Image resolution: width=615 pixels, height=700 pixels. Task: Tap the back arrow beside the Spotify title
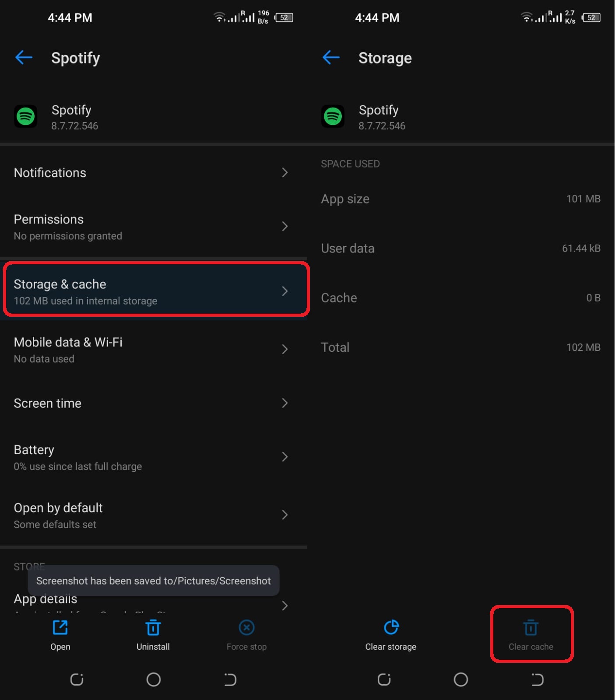[24, 57]
